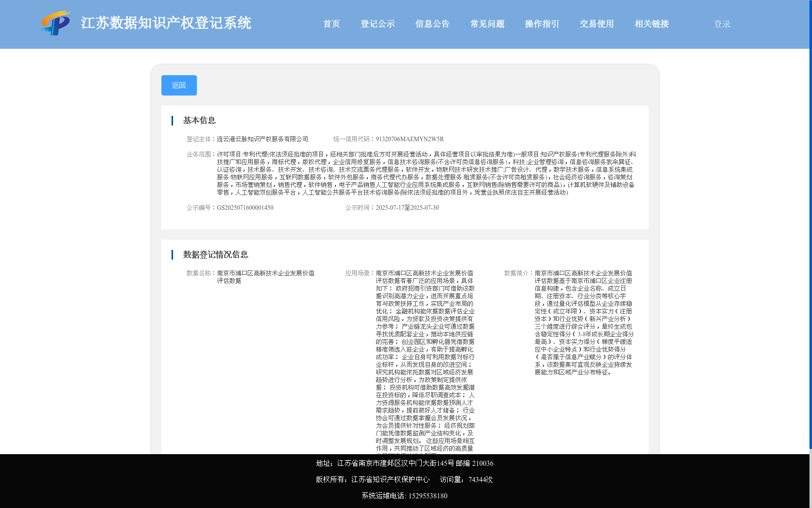Select publication number GS2025071600001450
The image size is (812, 508).
pyautogui.click(x=245, y=208)
